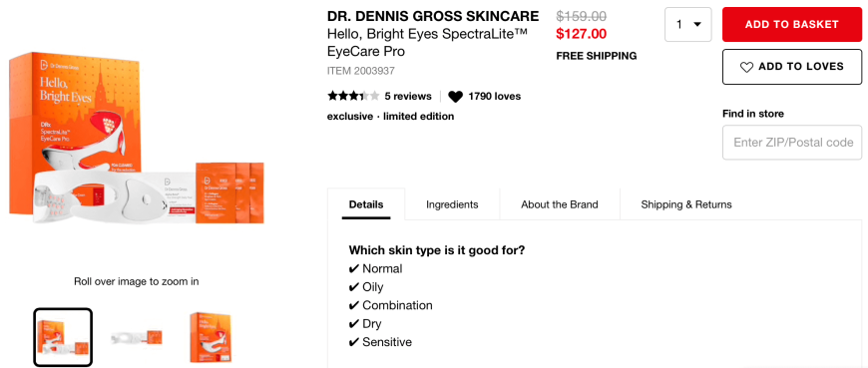
Task: Click the heart icon in Add to Loves
Action: 746,67
